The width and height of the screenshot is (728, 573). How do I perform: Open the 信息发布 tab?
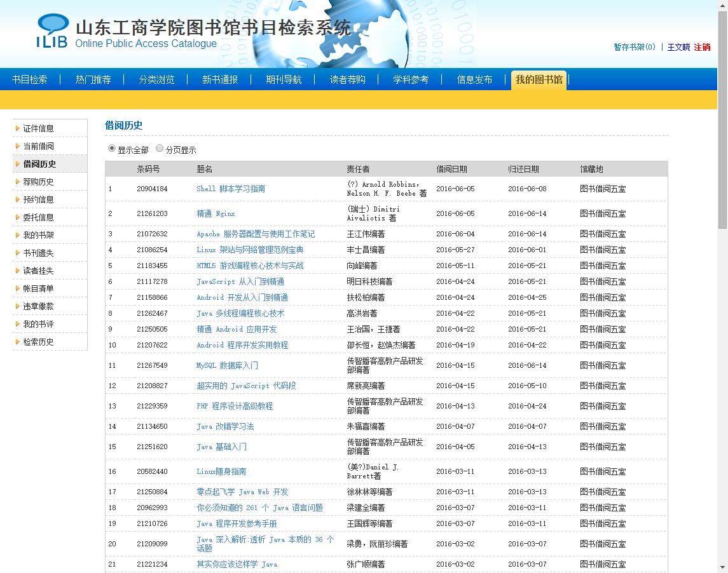474,80
